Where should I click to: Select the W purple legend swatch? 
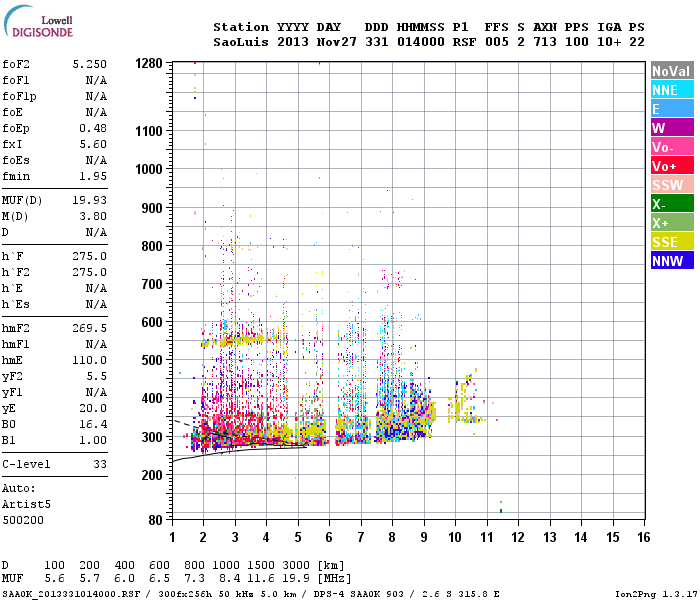pyautogui.click(x=672, y=128)
